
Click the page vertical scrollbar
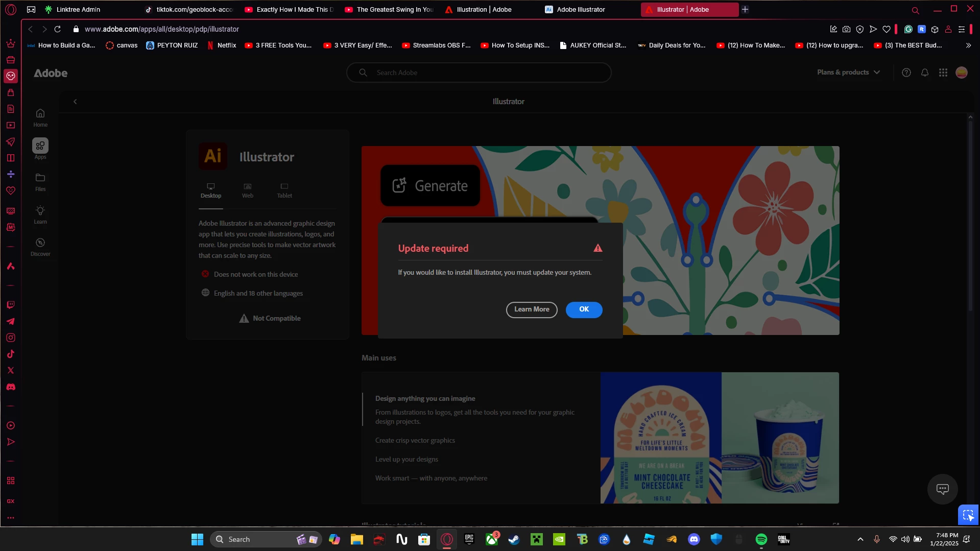tap(970, 214)
